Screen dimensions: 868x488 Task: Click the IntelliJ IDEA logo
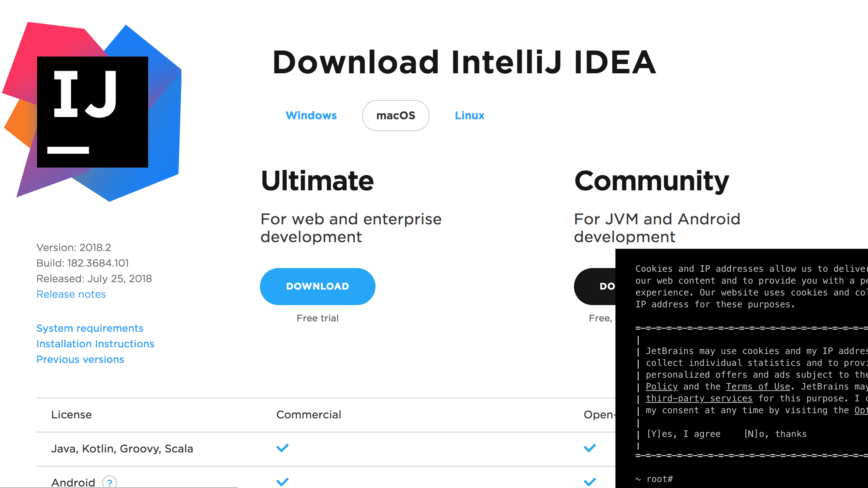(x=92, y=112)
